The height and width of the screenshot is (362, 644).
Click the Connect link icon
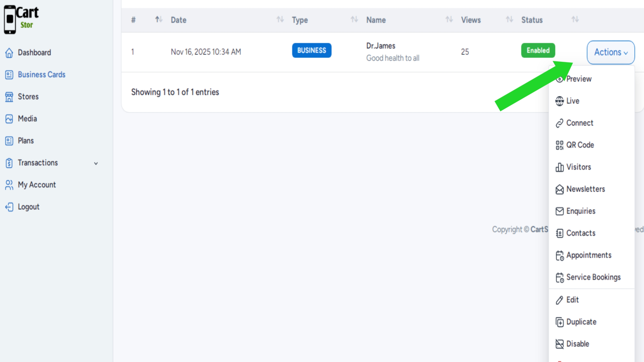559,123
